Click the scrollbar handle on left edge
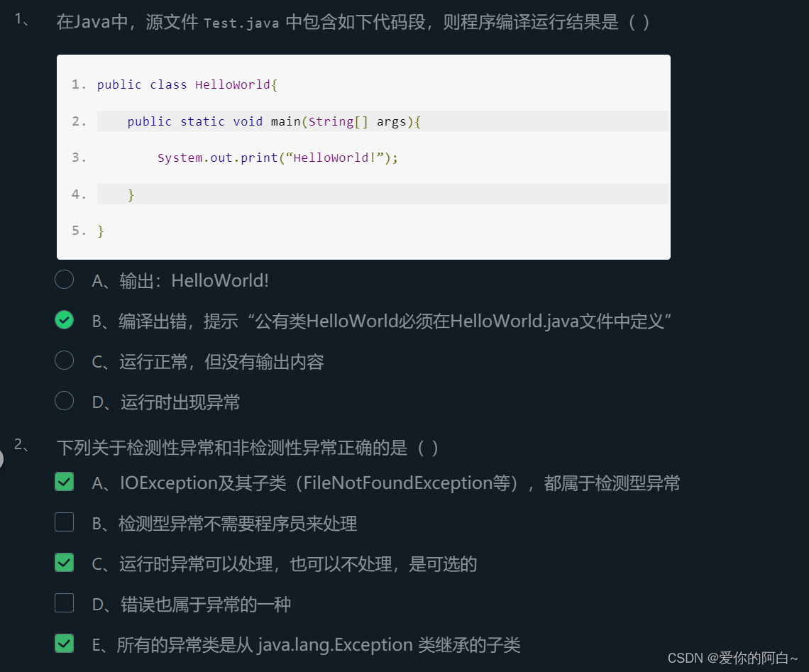This screenshot has height=672, width=809. 2,459
